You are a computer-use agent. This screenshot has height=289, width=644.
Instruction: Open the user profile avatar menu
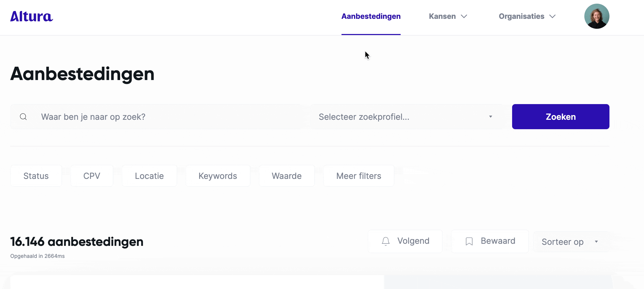coord(597,16)
